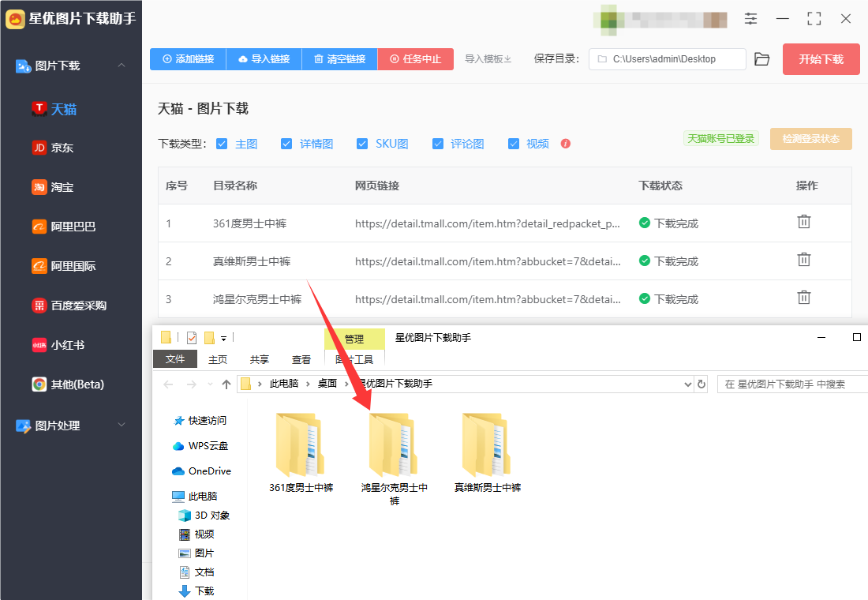This screenshot has width=868, height=600.
Task: Select 图片 in the navigation tree
Action: coord(196,553)
